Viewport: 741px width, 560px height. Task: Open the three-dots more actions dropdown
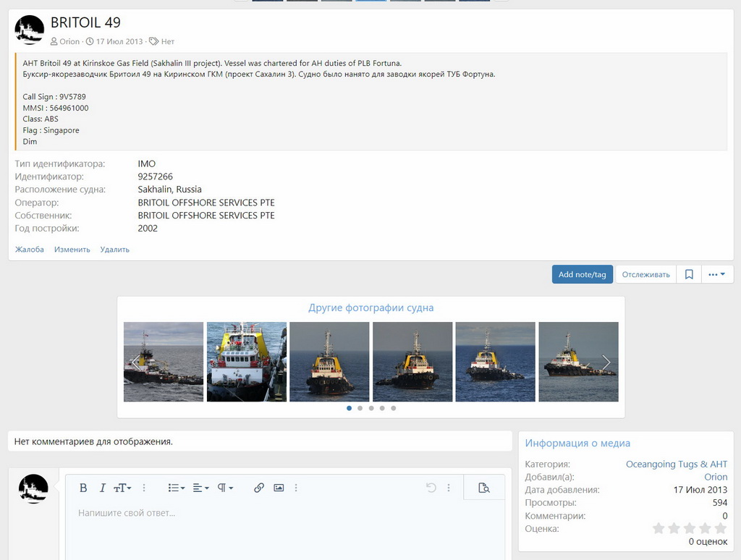[x=717, y=274]
